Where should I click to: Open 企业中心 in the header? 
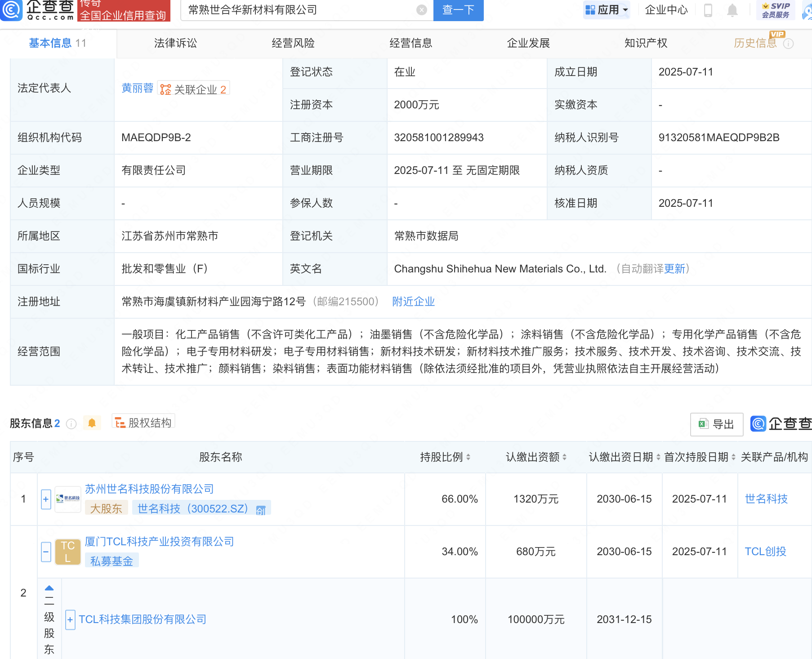click(x=666, y=10)
